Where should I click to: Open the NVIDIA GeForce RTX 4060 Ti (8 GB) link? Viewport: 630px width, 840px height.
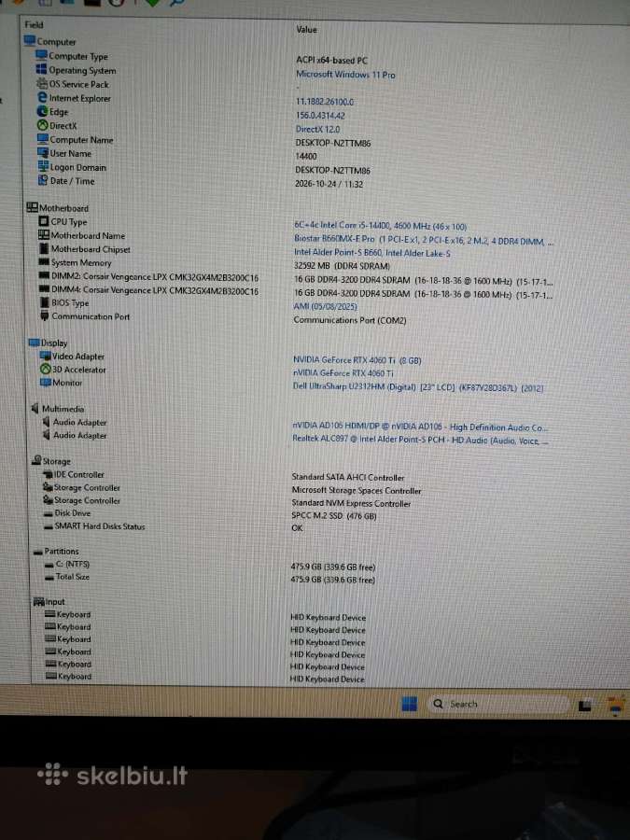(357, 360)
